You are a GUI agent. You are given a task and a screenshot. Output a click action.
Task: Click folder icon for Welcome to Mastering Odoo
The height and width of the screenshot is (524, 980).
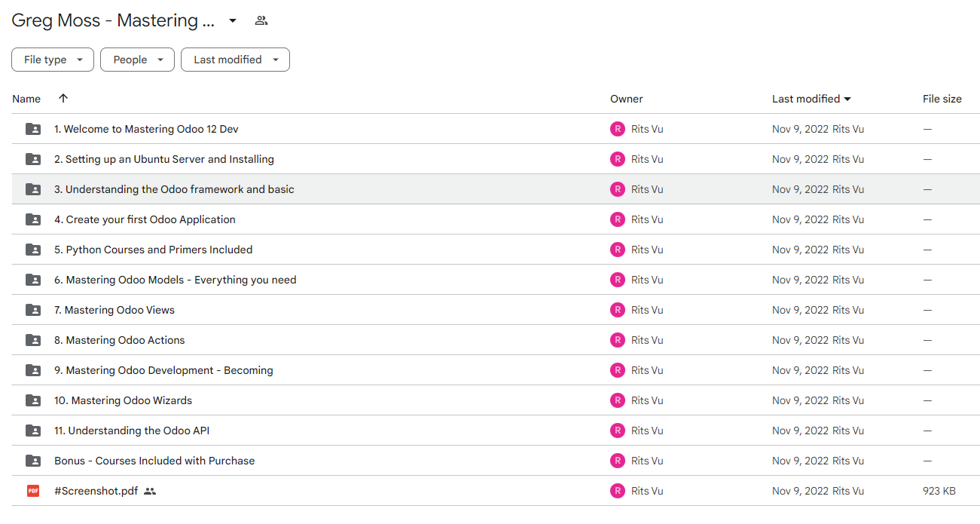(33, 129)
